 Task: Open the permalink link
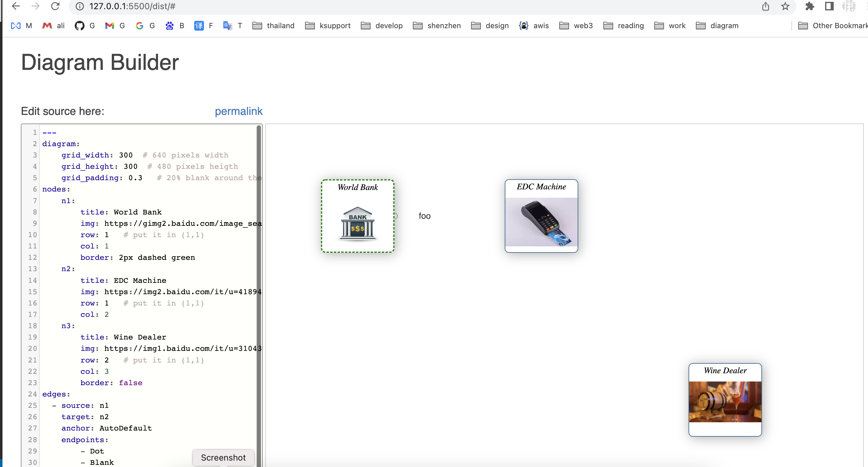tap(239, 111)
